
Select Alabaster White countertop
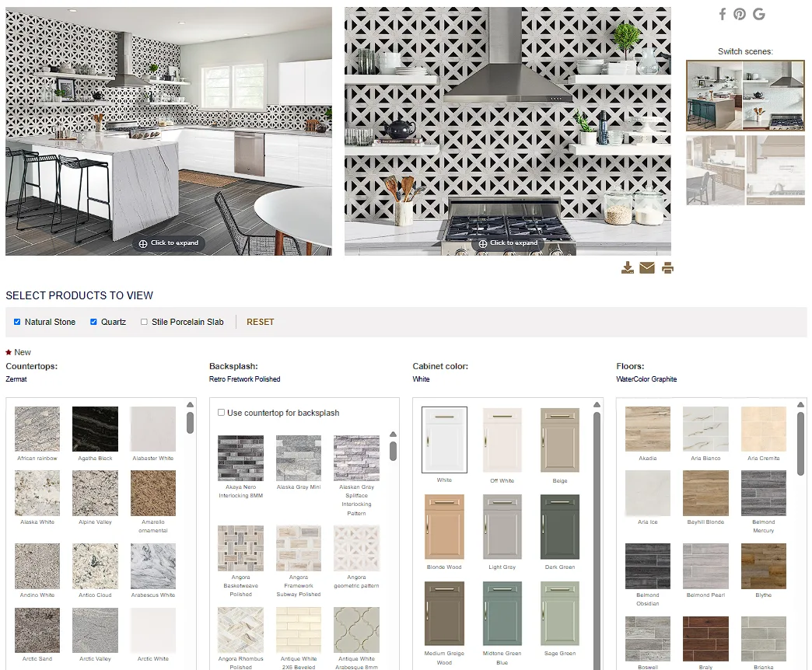pos(152,429)
